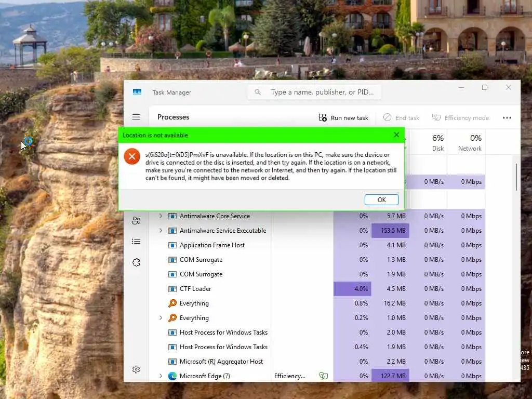Image resolution: width=532 pixels, height=399 pixels.
Task: Click Antimalware Core Service process icon
Action: 172,216
